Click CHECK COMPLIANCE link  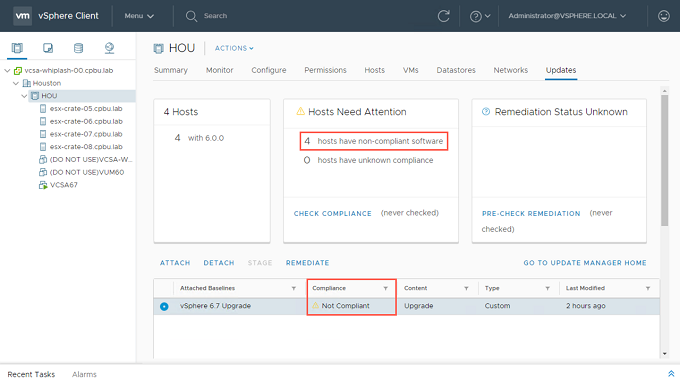click(333, 213)
